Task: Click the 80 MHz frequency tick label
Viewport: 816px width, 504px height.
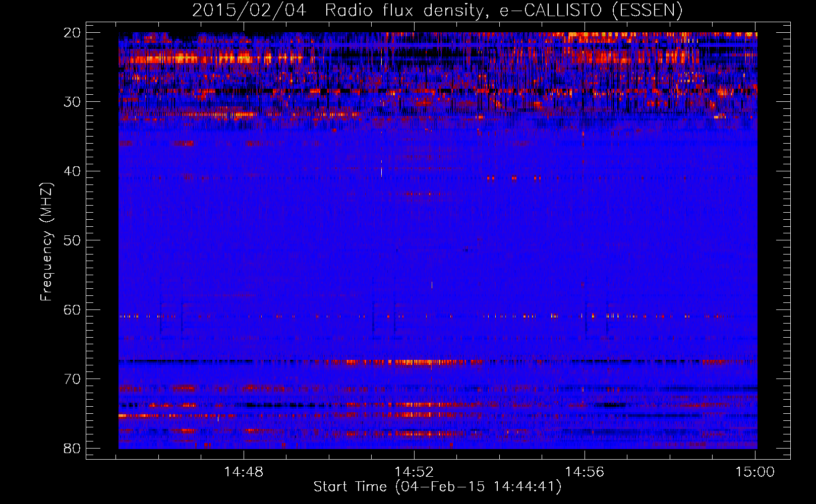Action: [x=72, y=448]
